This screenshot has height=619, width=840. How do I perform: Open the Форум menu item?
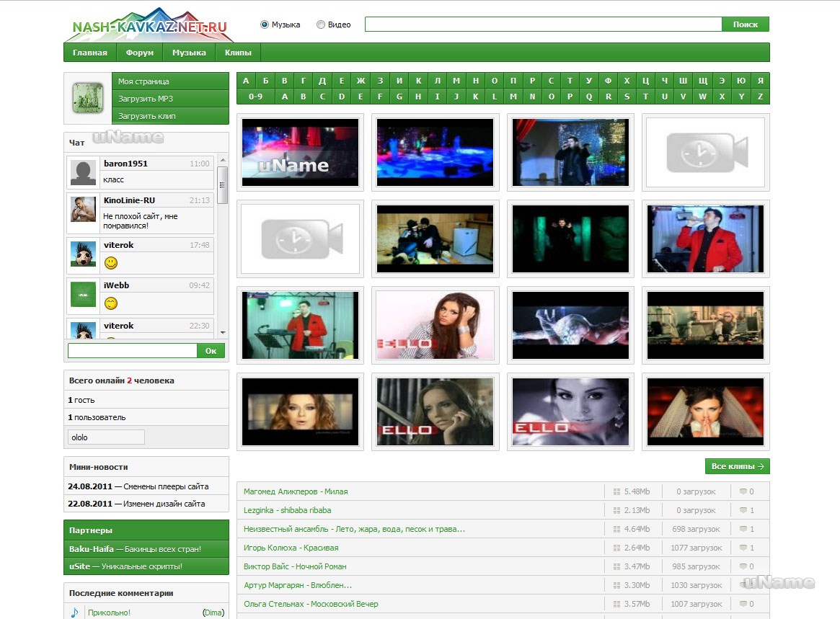coord(140,53)
